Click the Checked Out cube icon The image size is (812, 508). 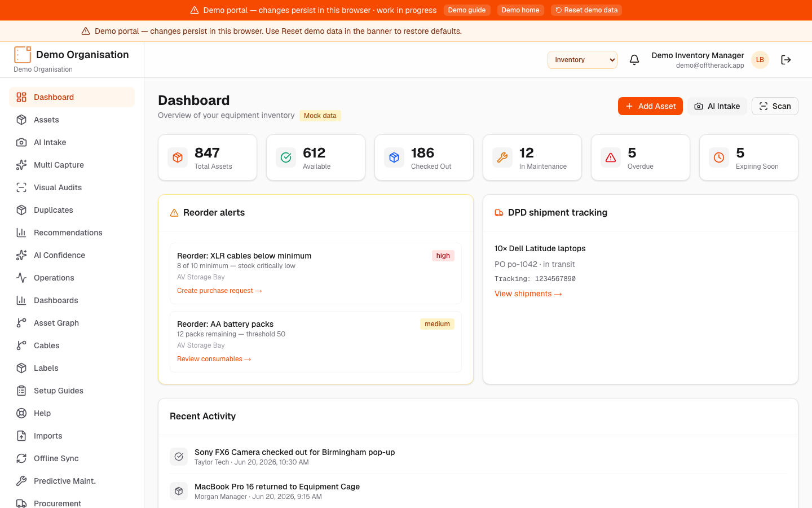394,157
